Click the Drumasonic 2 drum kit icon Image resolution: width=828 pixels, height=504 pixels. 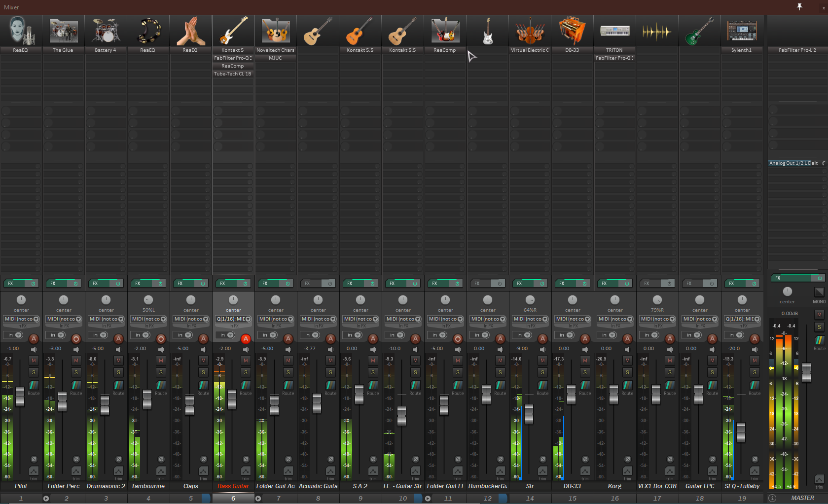[x=106, y=31]
